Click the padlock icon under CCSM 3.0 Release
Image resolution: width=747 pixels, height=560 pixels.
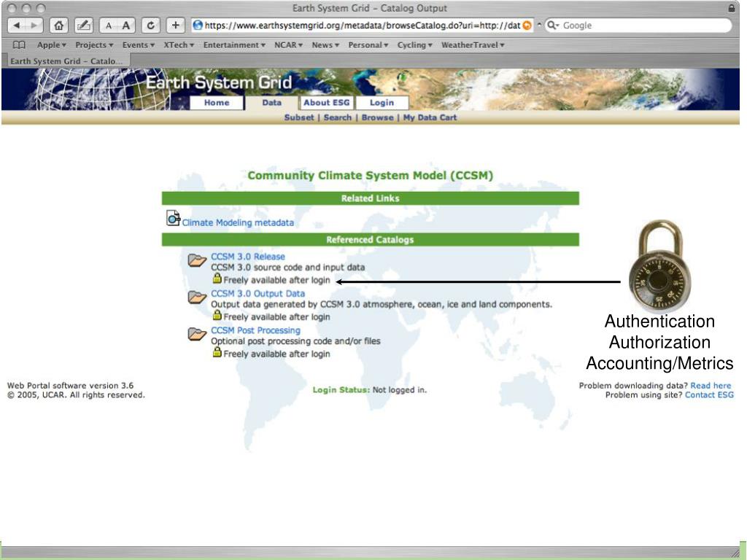coord(217,278)
